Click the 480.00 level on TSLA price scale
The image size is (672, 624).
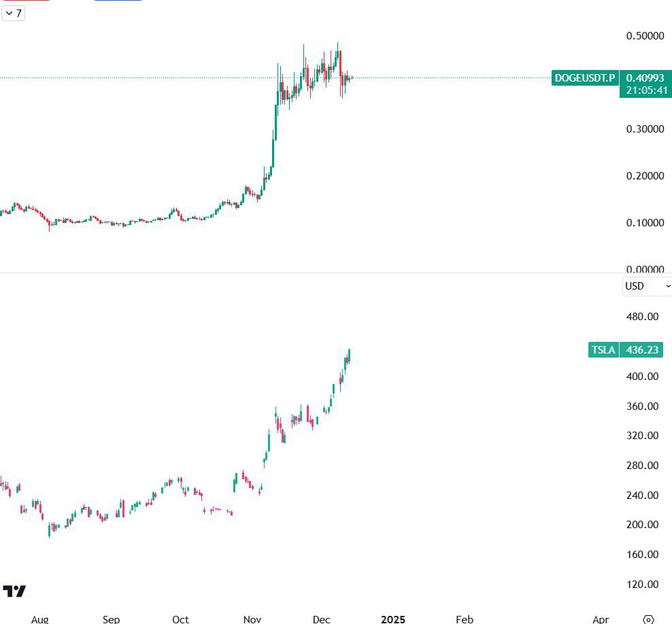tap(642, 316)
